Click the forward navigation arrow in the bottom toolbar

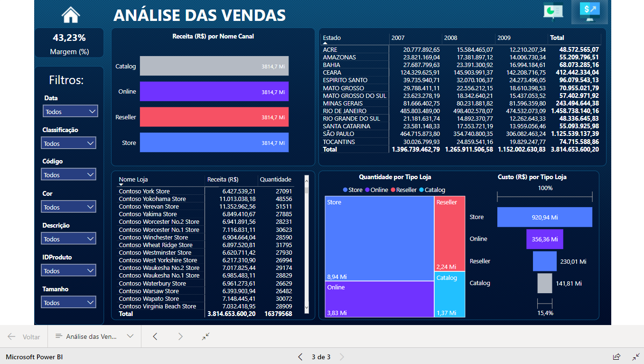(181, 336)
